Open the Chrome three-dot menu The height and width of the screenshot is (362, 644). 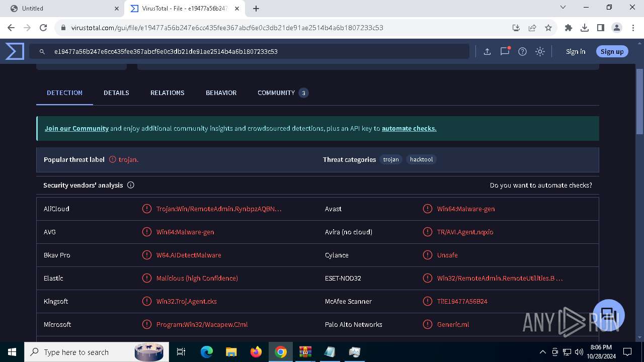tap(633, 28)
